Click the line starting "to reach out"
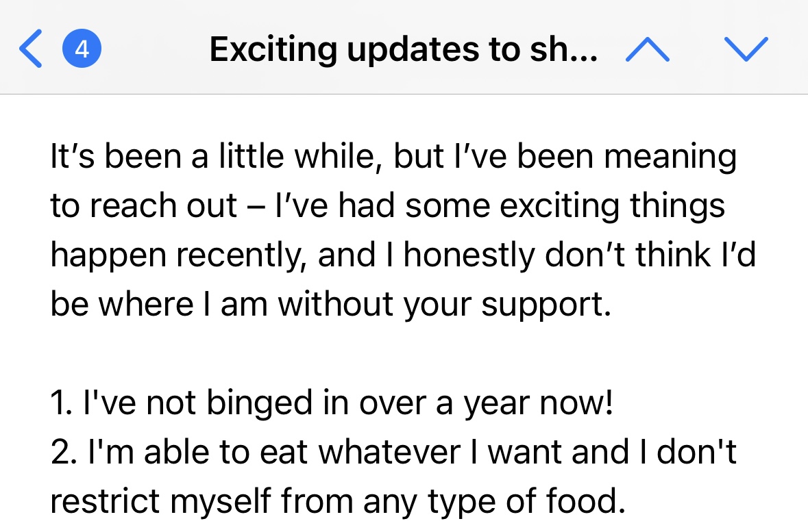This screenshot has height=532, width=808. coord(387,206)
